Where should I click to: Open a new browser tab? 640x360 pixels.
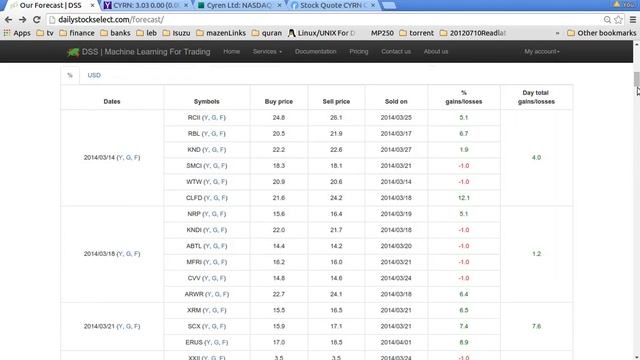point(389,5)
